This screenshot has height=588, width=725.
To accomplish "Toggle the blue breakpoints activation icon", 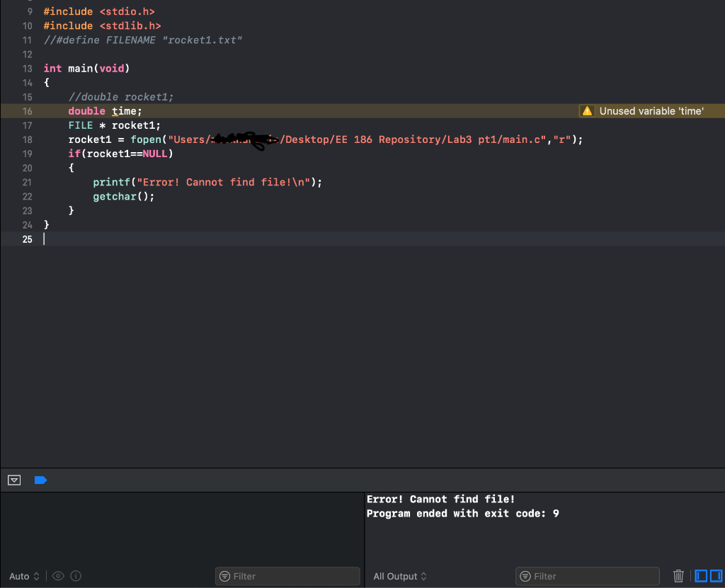I will [x=40, y=480].
